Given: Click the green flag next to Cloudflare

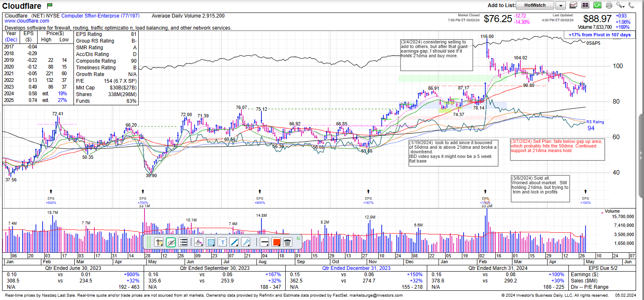Looking at the screenshot, I should 50,5.
